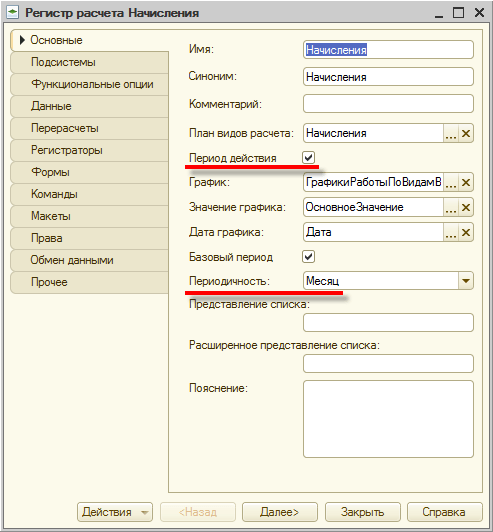The image size is (493, 532).
Task: Toggle the Период действия checkbox
Action: 308,157
